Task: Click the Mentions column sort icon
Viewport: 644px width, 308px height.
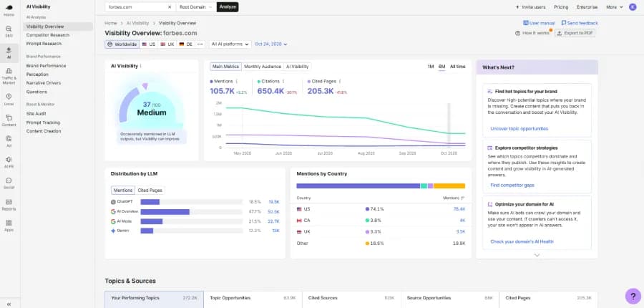Action: coord(463,198)
